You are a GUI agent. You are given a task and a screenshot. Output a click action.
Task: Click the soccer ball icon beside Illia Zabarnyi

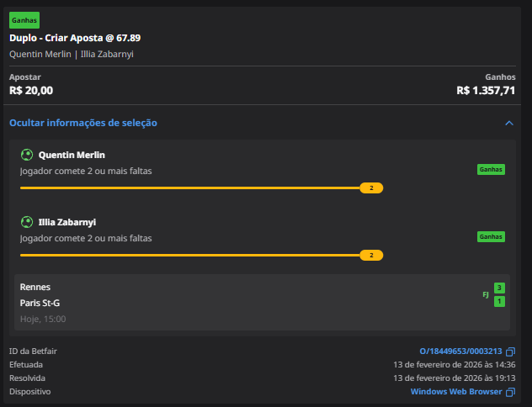point(27,222)
